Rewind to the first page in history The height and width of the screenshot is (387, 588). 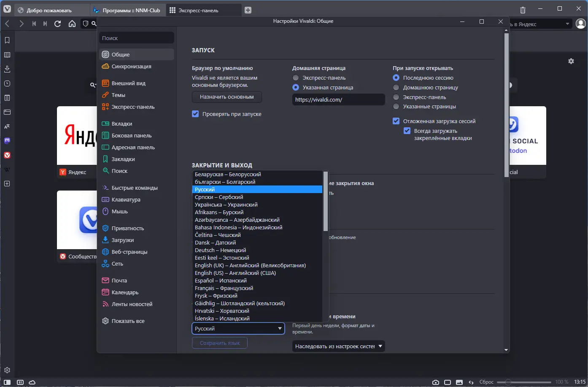[34, 24]
